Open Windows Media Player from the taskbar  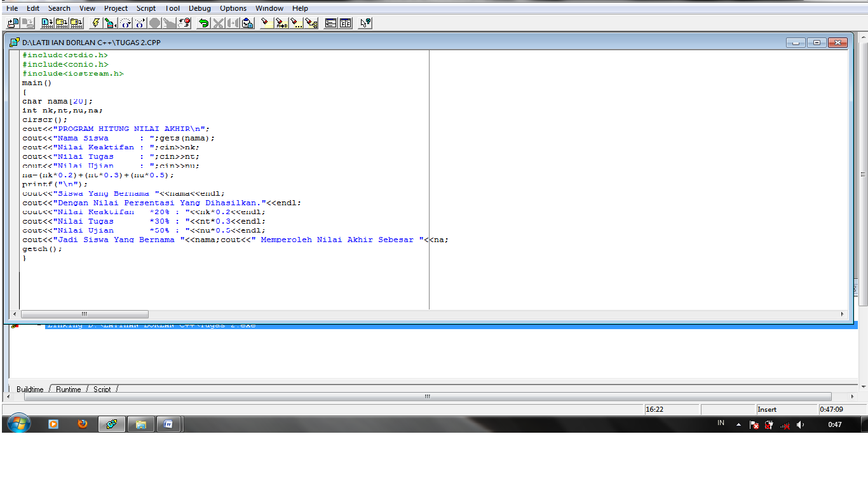[53, 424]
